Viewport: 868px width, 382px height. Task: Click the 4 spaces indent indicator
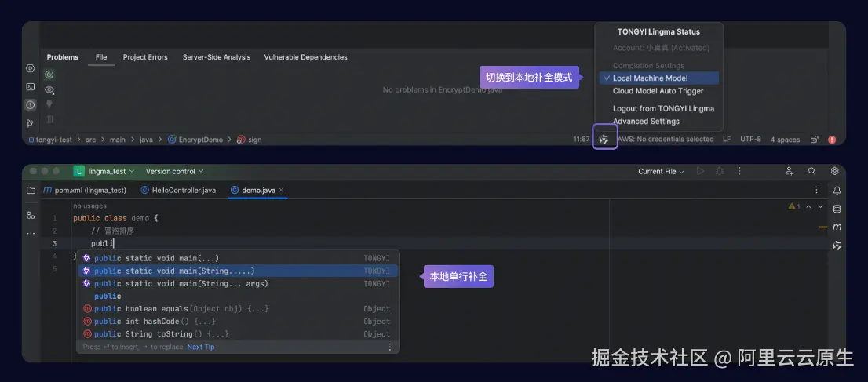(x=785, y=140)
